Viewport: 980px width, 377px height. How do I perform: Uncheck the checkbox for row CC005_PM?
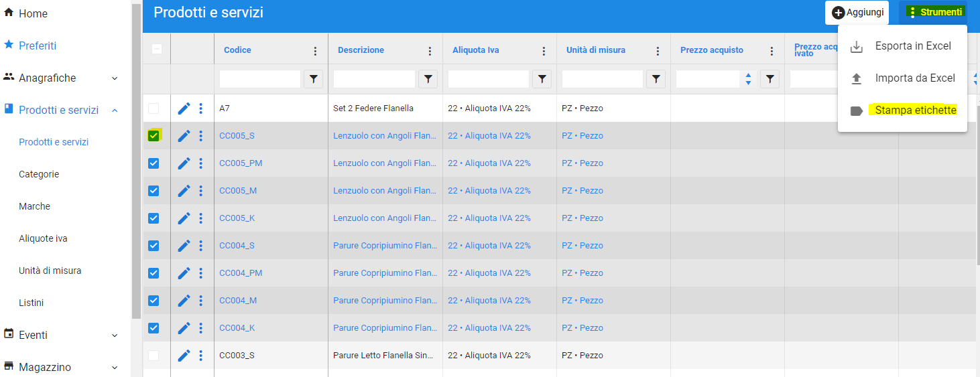pos(154,163)
